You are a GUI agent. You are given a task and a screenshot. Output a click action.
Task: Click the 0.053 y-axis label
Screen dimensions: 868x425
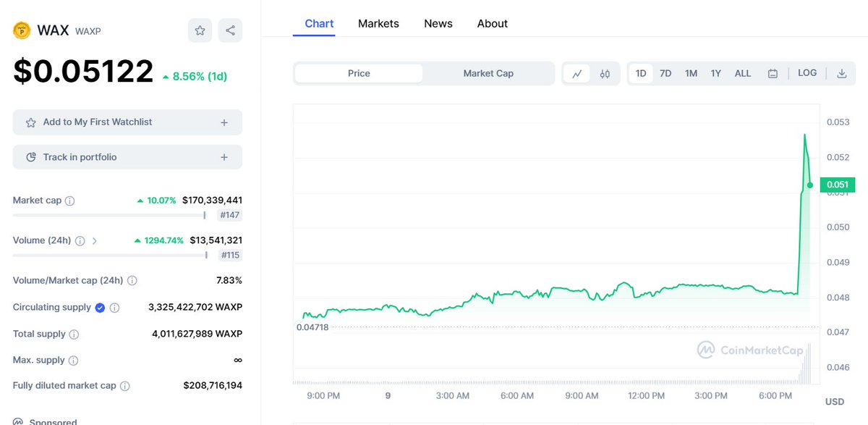click(838, 122)
